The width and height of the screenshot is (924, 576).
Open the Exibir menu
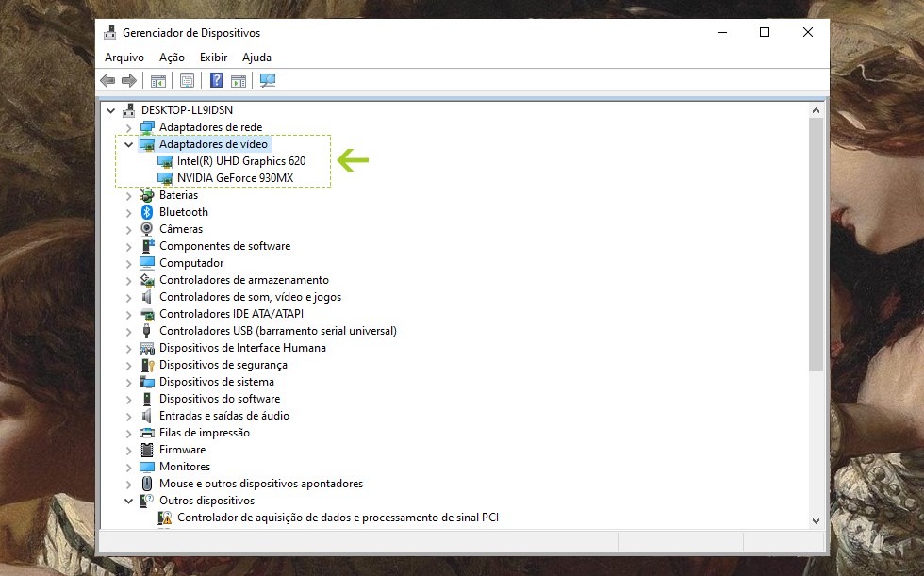point(213,58)
